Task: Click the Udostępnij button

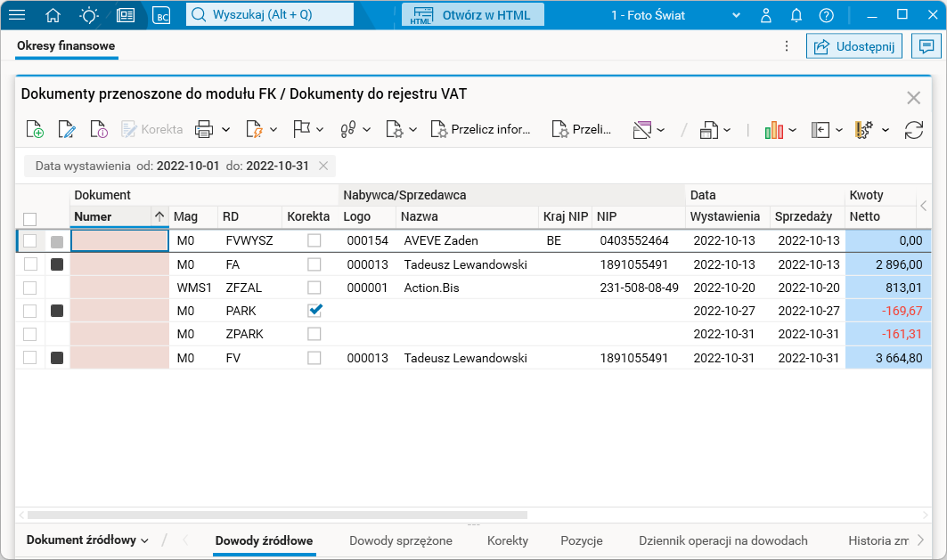Action: (854, 46)
